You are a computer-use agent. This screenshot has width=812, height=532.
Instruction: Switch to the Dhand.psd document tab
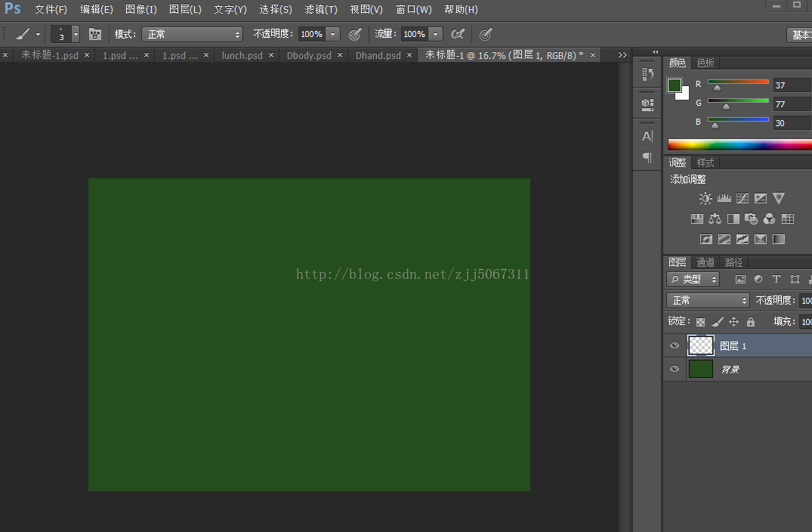[378, 55]
